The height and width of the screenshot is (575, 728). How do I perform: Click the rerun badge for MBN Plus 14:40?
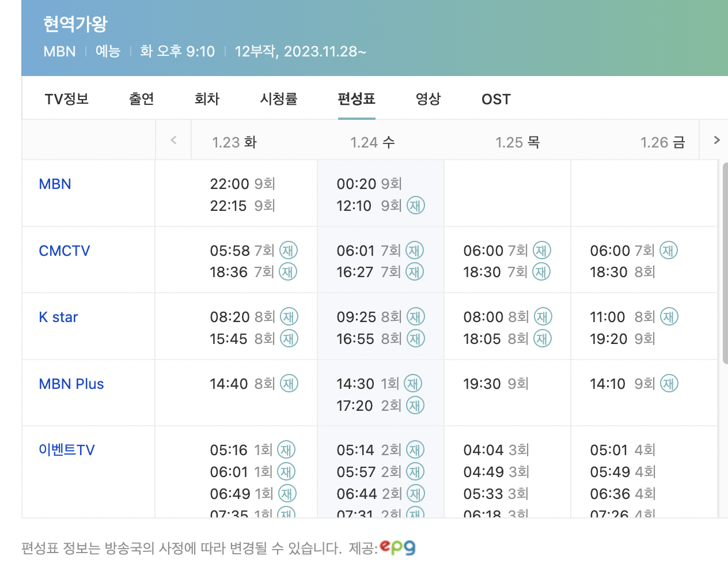pyautogui.click(x=289, y=384)
